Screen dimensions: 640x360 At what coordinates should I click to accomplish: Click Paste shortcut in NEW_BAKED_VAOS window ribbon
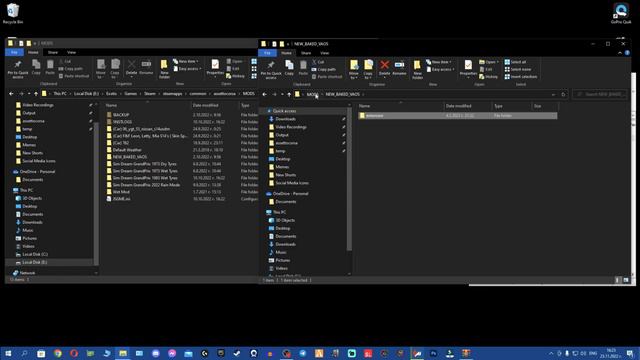327,77
